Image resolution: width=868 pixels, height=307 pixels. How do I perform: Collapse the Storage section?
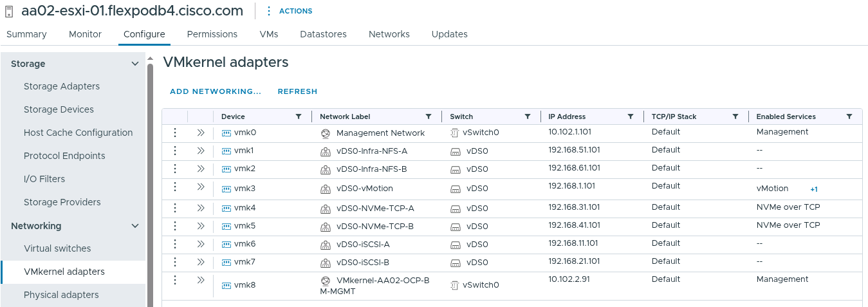135,64
